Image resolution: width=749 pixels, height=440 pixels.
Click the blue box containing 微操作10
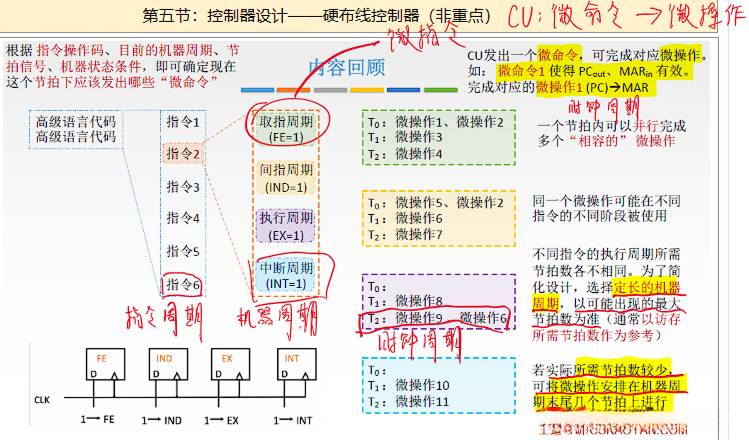point(439,386)
